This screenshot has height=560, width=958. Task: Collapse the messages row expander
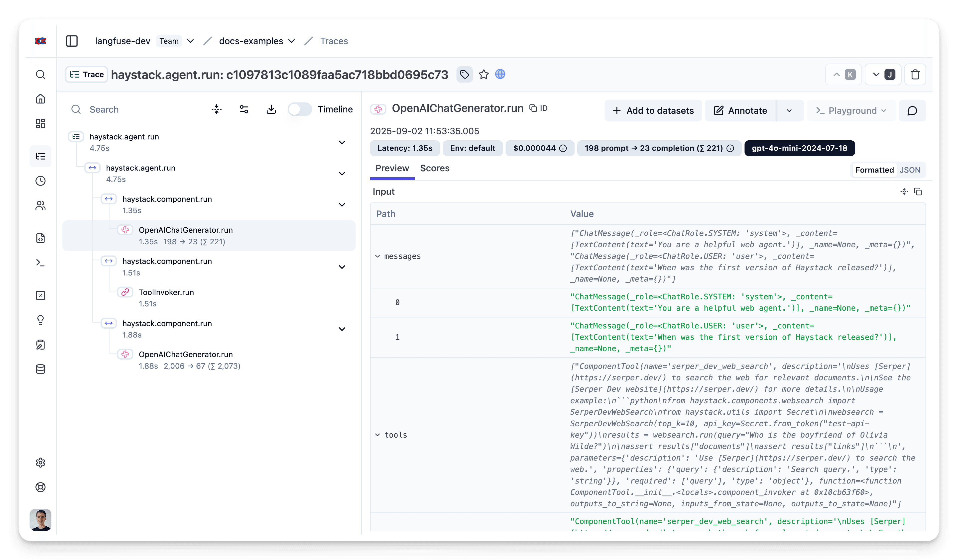click(377, 256)
